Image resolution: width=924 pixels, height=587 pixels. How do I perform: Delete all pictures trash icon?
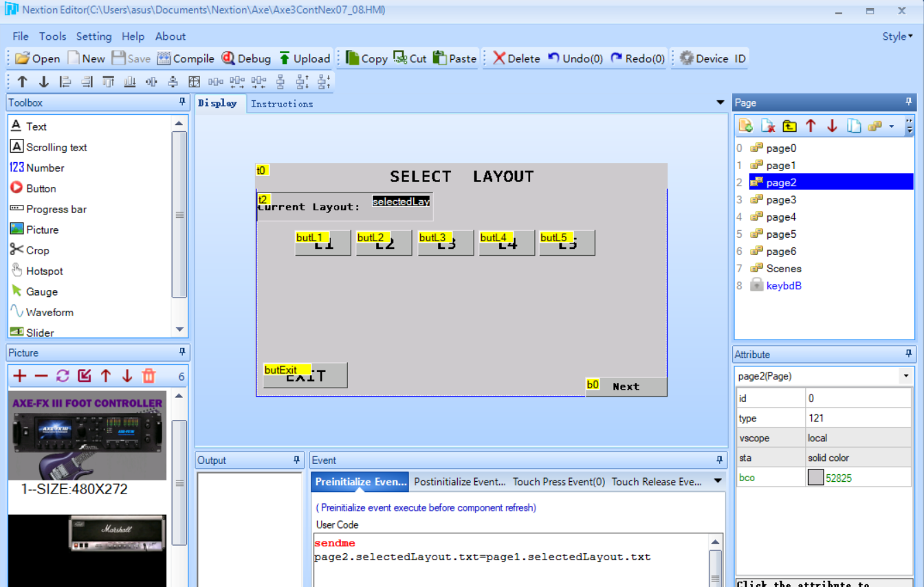pyautogui.click(x=148, y=376)
